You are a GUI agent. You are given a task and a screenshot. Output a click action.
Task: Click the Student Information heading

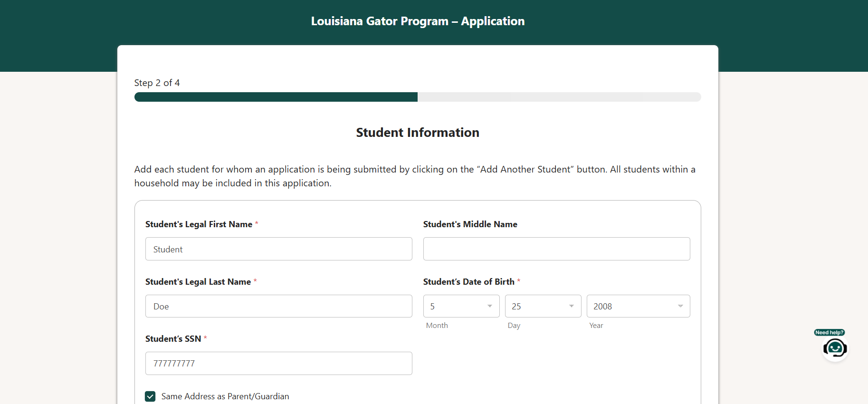tap(418, 133)
